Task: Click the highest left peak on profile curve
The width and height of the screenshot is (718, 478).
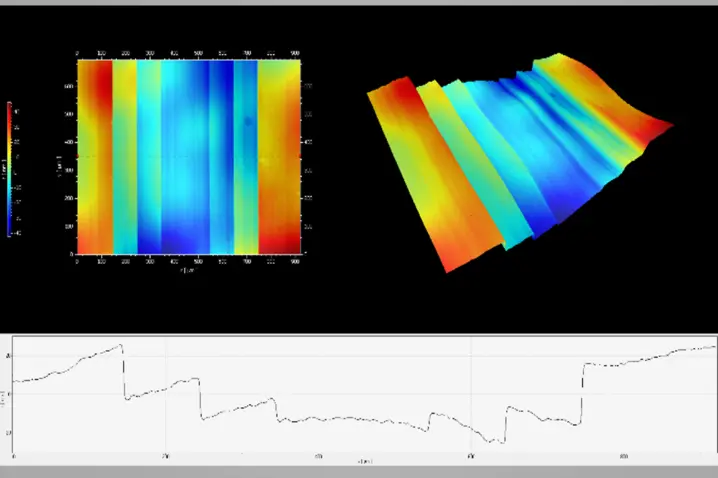Action: (x=120, y=345)
